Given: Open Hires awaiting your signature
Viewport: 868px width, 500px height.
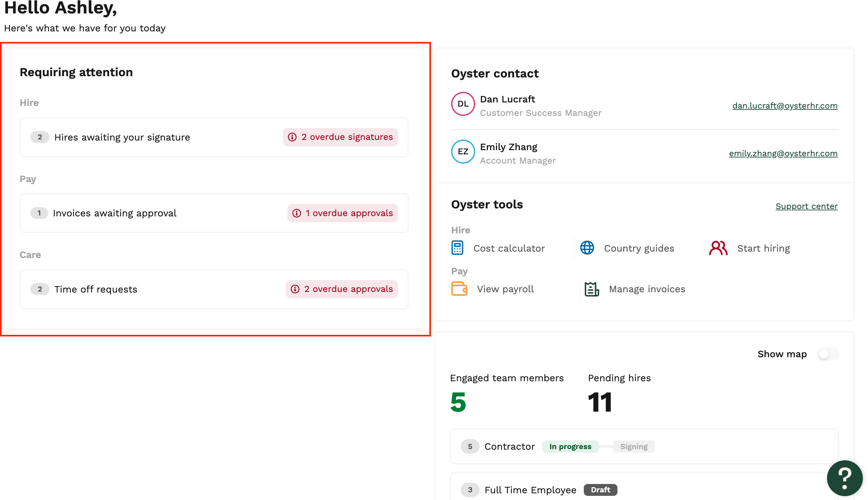Looking at the screenshot, I should coord(214,137).
